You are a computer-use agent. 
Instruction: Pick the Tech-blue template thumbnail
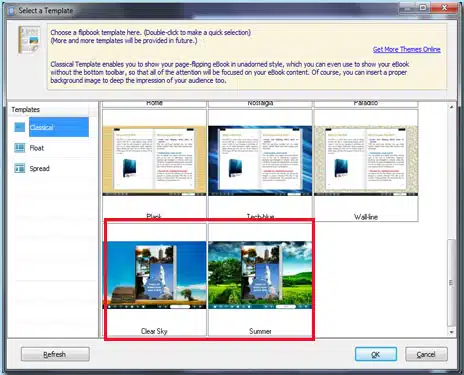pyautogui.click(x=260, y=161)
